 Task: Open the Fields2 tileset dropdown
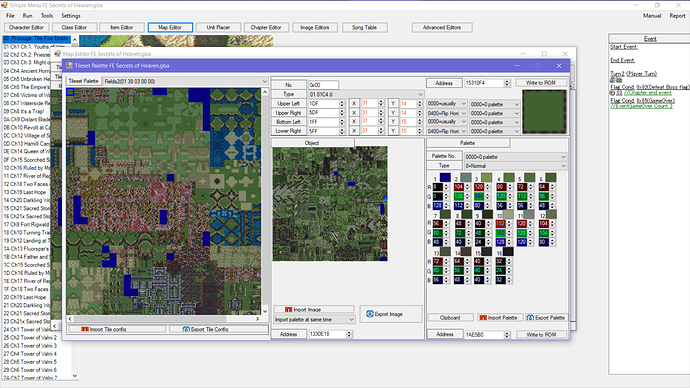coord(185,81)
